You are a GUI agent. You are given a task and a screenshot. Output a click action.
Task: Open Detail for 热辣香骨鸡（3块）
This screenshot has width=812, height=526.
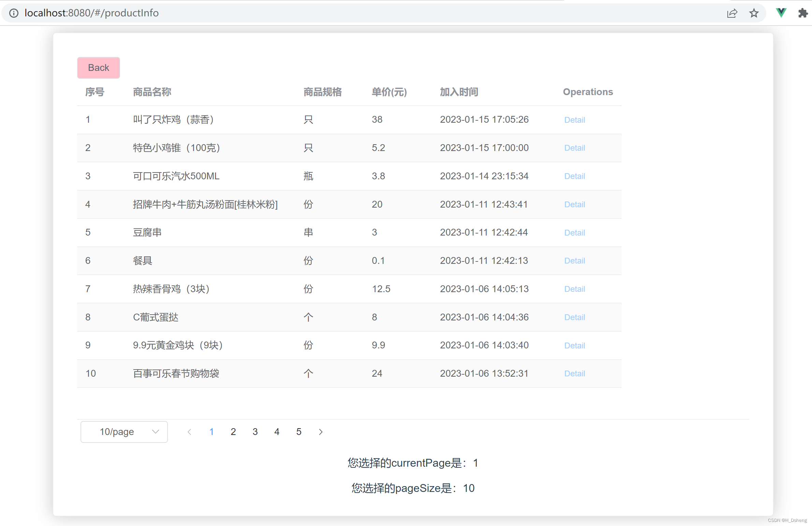click(x=575, y=289)
